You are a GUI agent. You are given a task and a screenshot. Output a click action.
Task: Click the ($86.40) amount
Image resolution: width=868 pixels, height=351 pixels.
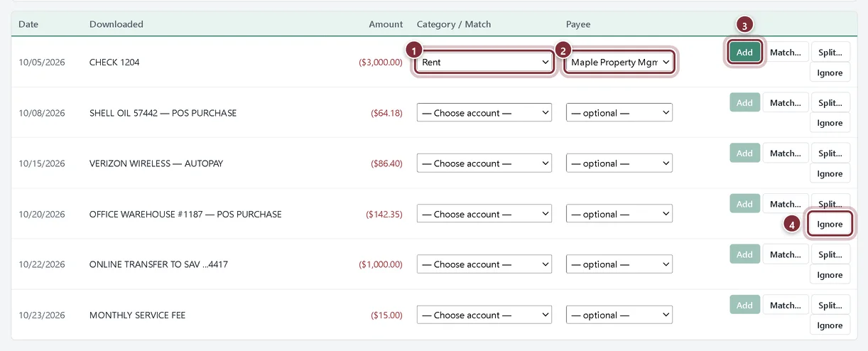[x=387, y=163]
